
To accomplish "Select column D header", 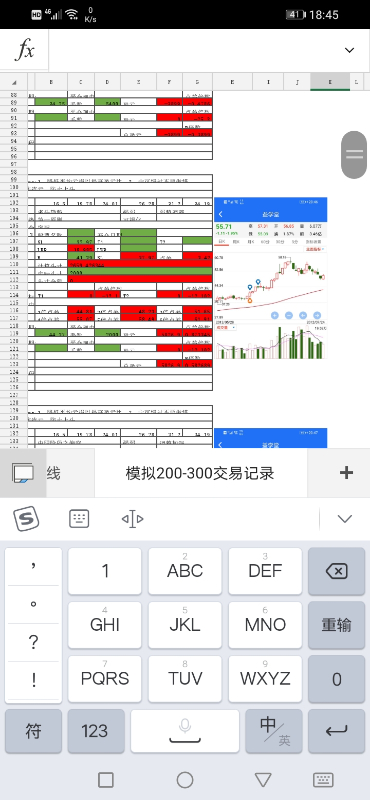I will coord(108,82).
